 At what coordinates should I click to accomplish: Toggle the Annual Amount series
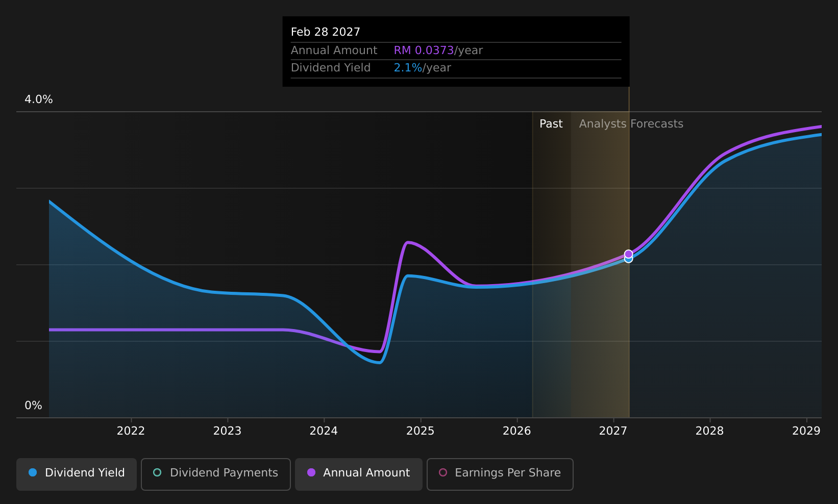pos(359,474)
